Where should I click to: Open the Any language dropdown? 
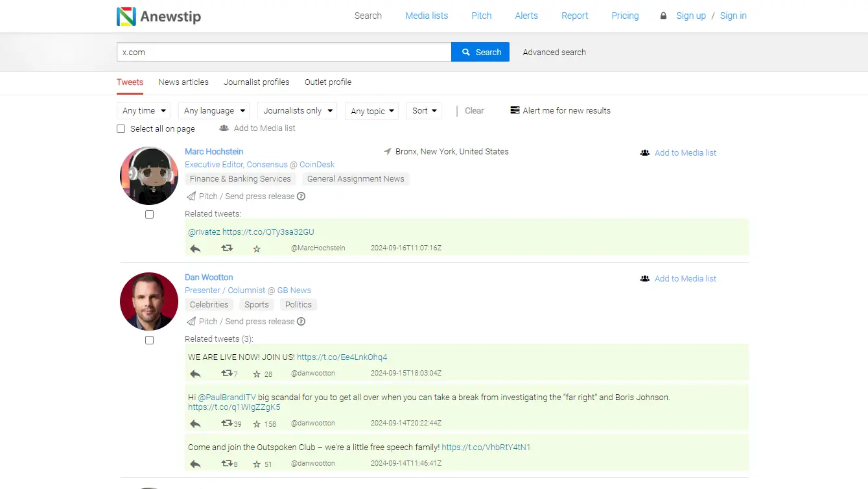point(215,111)
